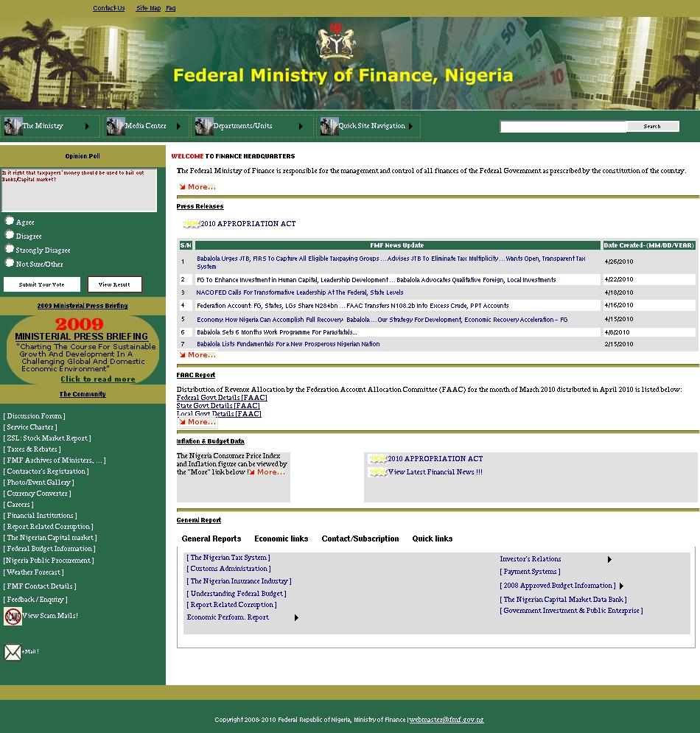Expand The Ministry menu arrow
This screenshot has width=700, height=733.
(87, 126)
